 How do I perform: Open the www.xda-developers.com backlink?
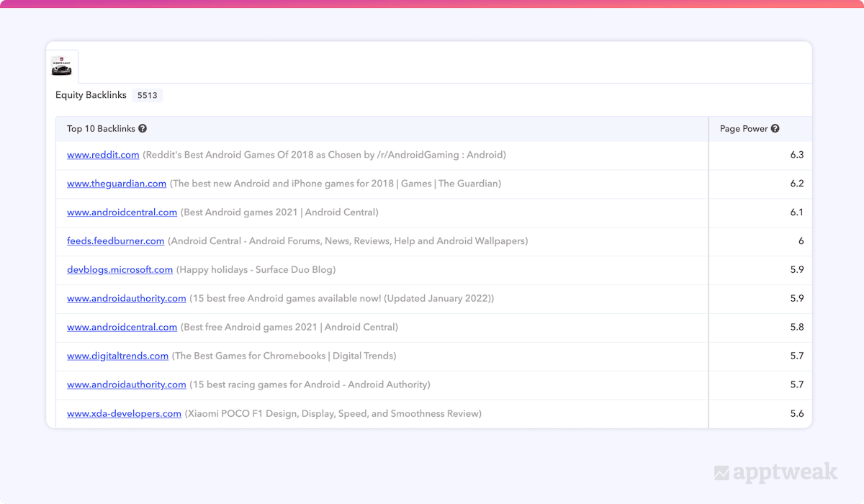(124, 413)
